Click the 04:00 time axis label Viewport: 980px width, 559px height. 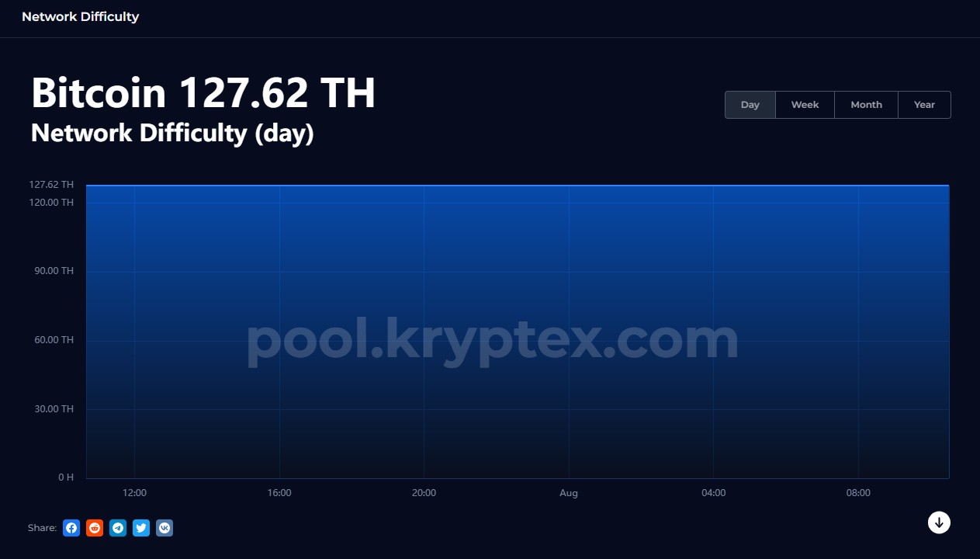click(x=713, y=493)
